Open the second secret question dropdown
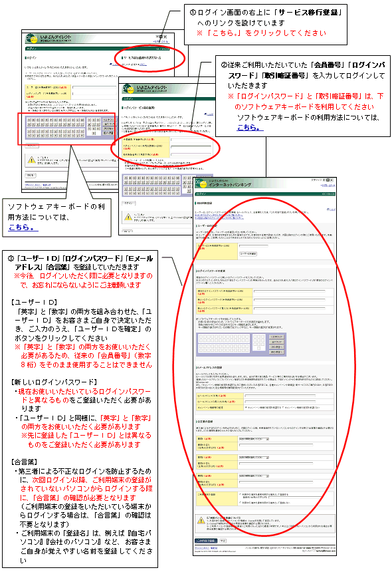The width and height of the screenshot is (392, 572). point(254,458)
